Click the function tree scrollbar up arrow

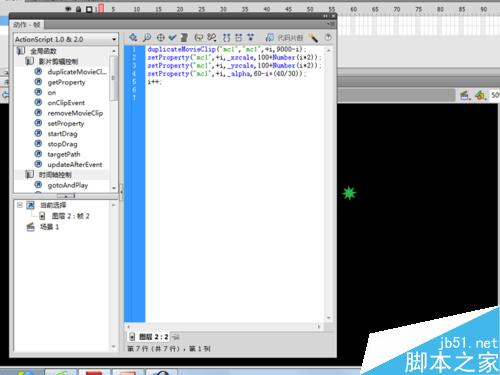[x=114, y=51]
